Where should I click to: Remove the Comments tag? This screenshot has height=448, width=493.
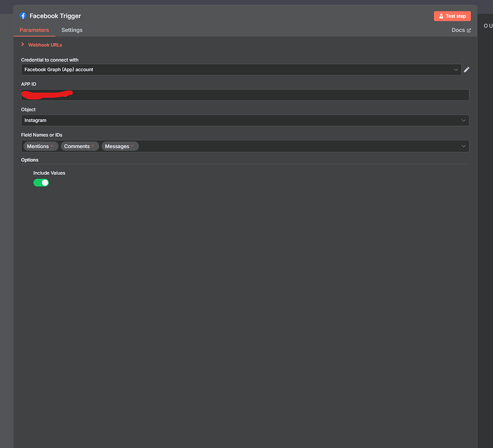(x=93, y=146)
